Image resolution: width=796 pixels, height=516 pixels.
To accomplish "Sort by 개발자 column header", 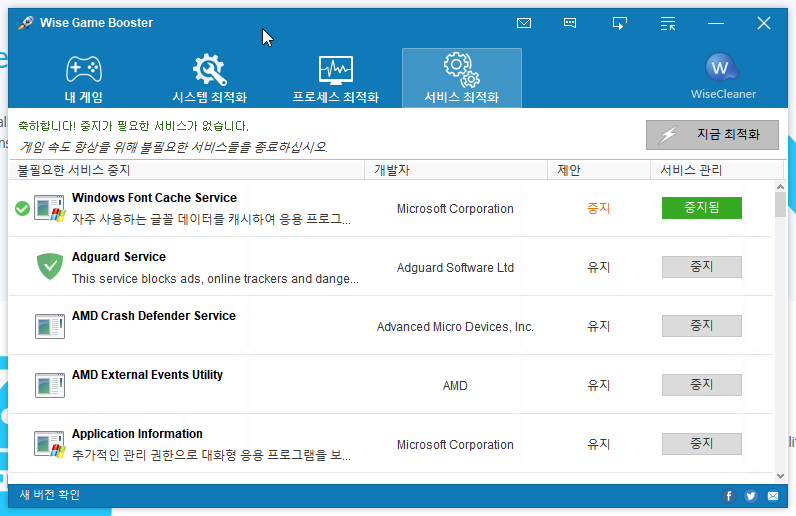I will coord(456,170).
